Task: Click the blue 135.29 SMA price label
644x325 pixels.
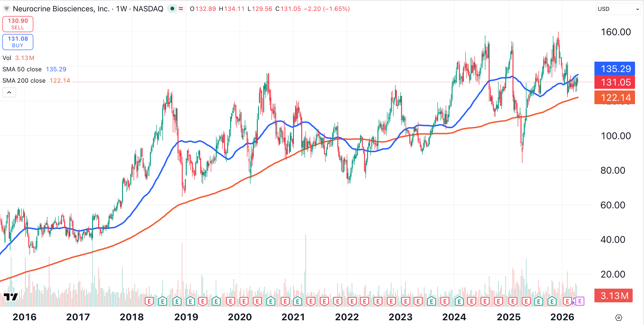Action: click(614, 68)
